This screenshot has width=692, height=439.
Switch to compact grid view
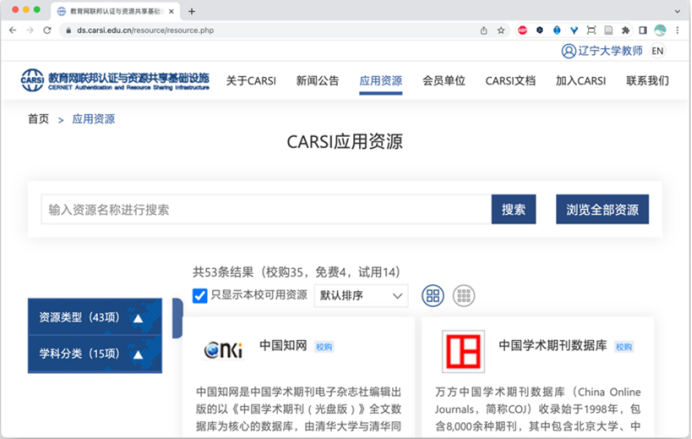[x=464, y=296]
